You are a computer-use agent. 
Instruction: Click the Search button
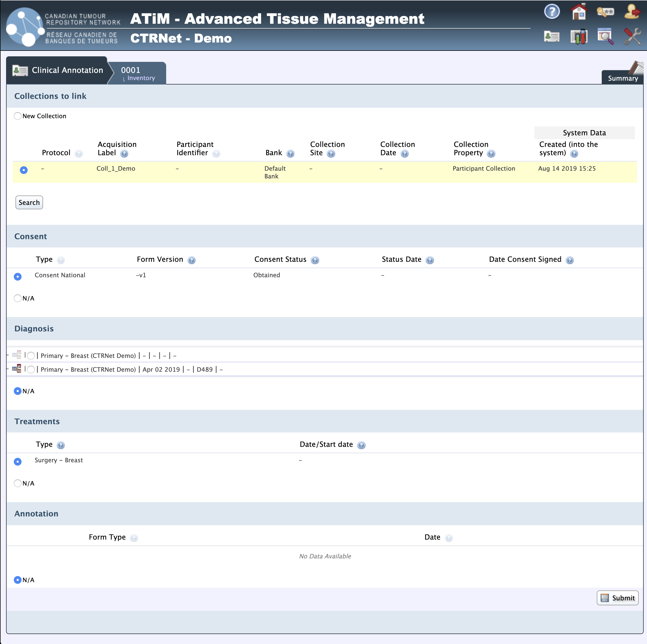(x=29, y=202)
